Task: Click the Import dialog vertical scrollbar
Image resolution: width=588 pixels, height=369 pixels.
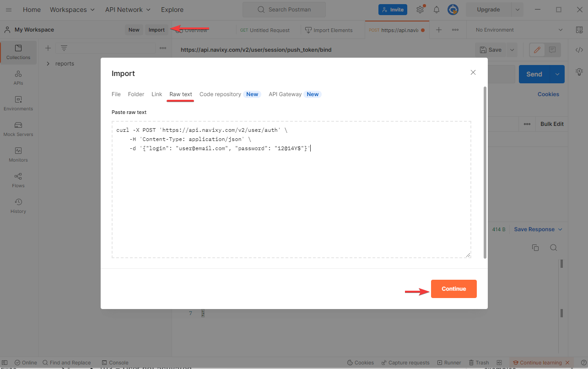Action: [485, 173]
